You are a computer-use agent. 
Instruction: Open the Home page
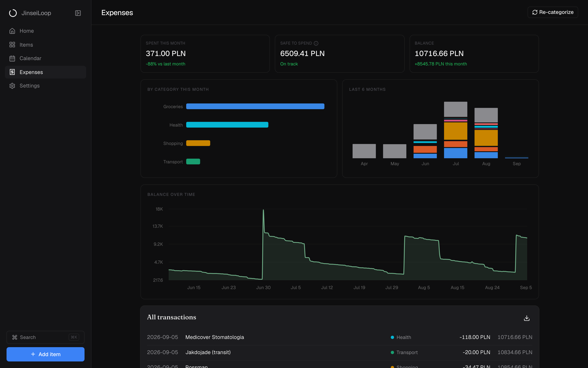(x=46, y=31)
